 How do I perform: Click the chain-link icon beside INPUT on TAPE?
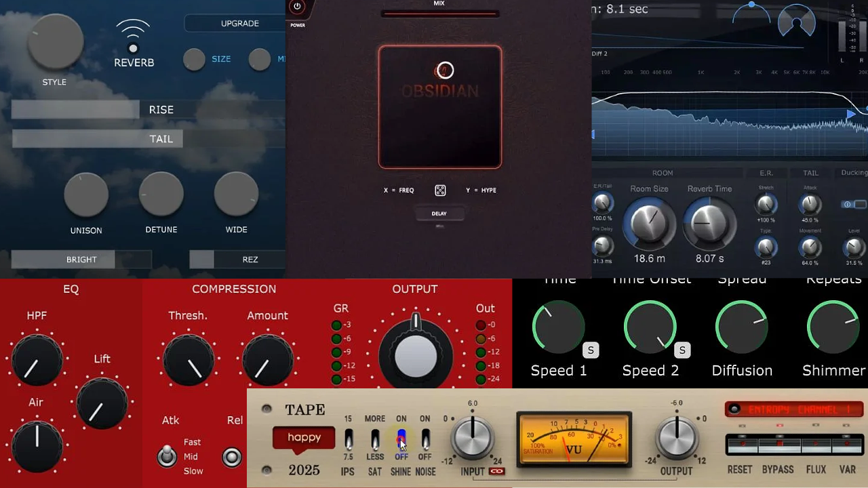[496, 472]
